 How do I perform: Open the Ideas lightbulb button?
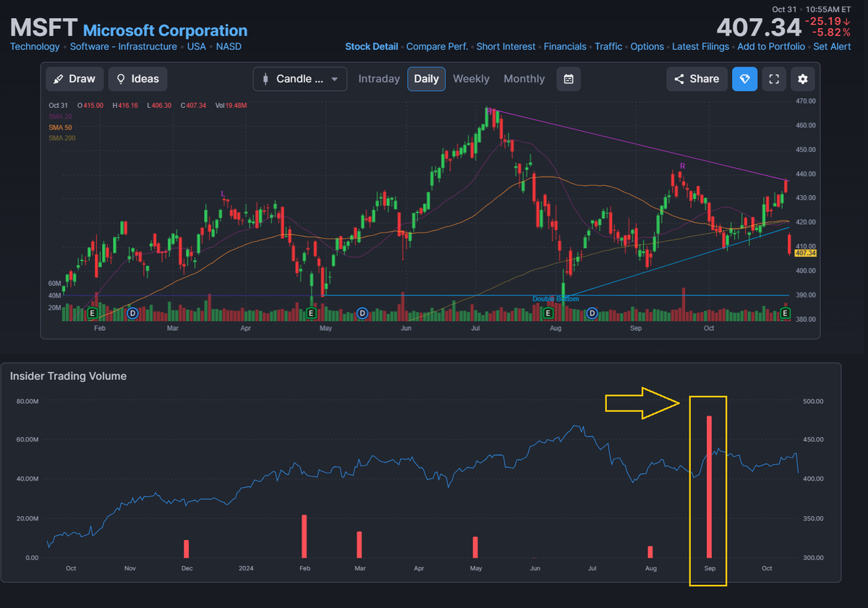click(x=137, y=79)
